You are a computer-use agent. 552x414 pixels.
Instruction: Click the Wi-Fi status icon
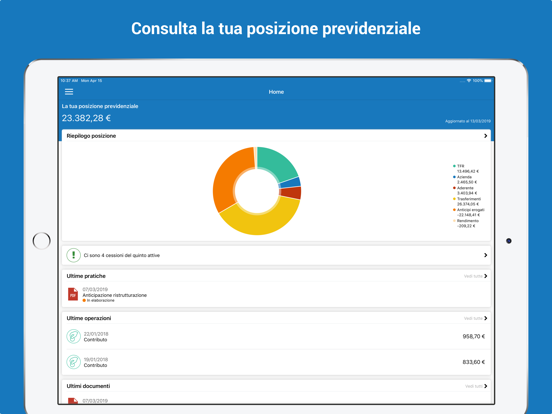click(469, 81)
